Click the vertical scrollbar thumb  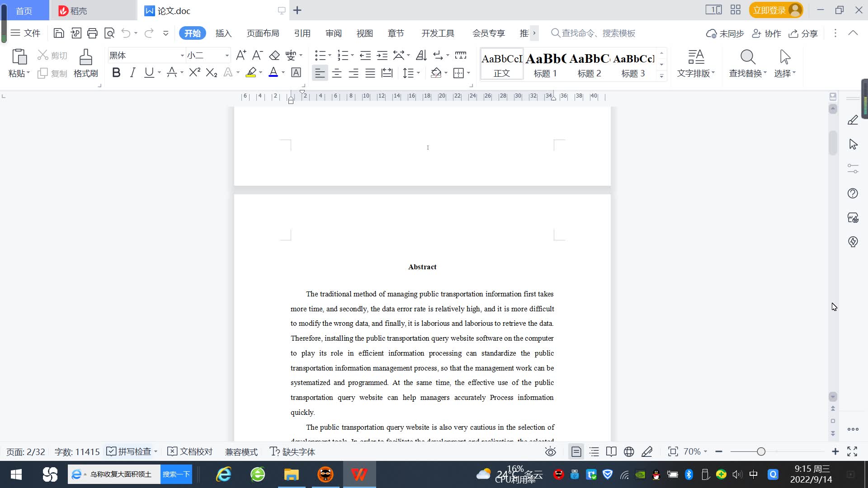coord(833,143)
